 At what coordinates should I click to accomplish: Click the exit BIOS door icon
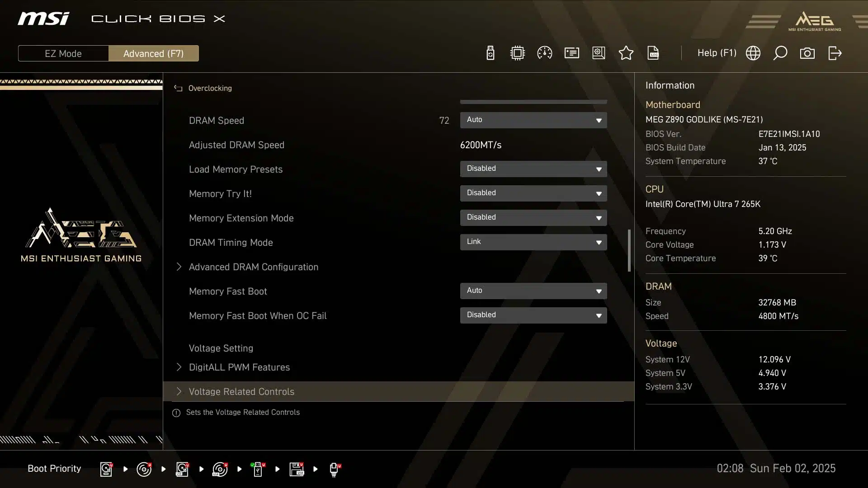coord(835,53)
